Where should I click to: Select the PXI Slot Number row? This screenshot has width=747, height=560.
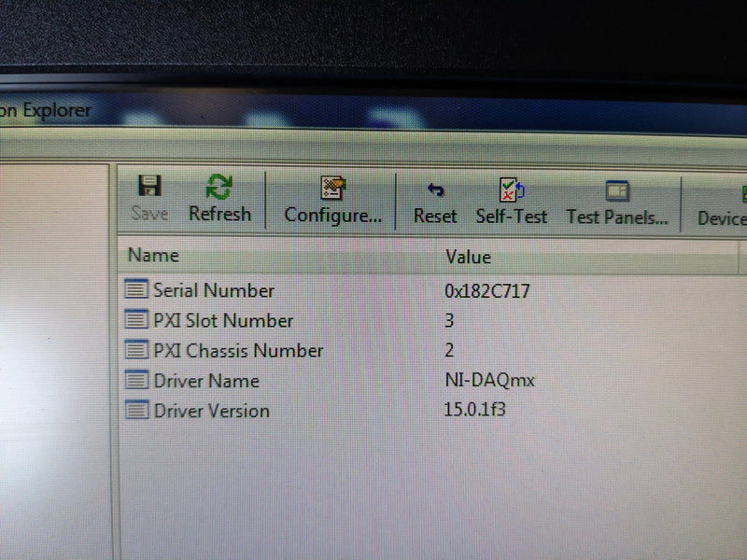(x=223, y=320)
